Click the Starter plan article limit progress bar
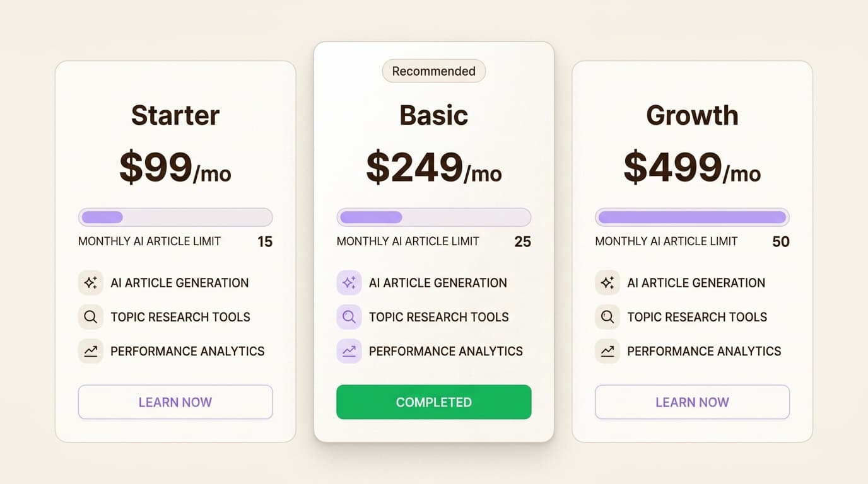The width and height of the screenshot is (868, 484). (x=175, y=217)
